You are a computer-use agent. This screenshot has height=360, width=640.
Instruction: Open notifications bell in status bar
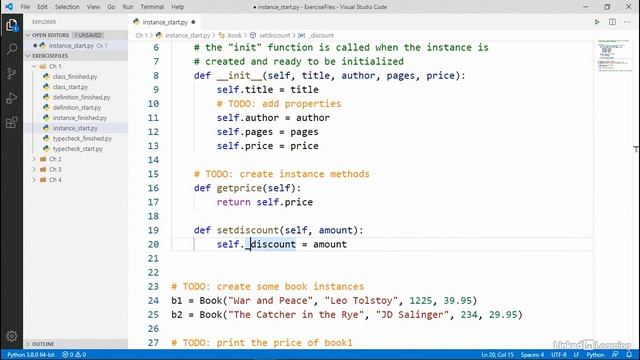629,355
